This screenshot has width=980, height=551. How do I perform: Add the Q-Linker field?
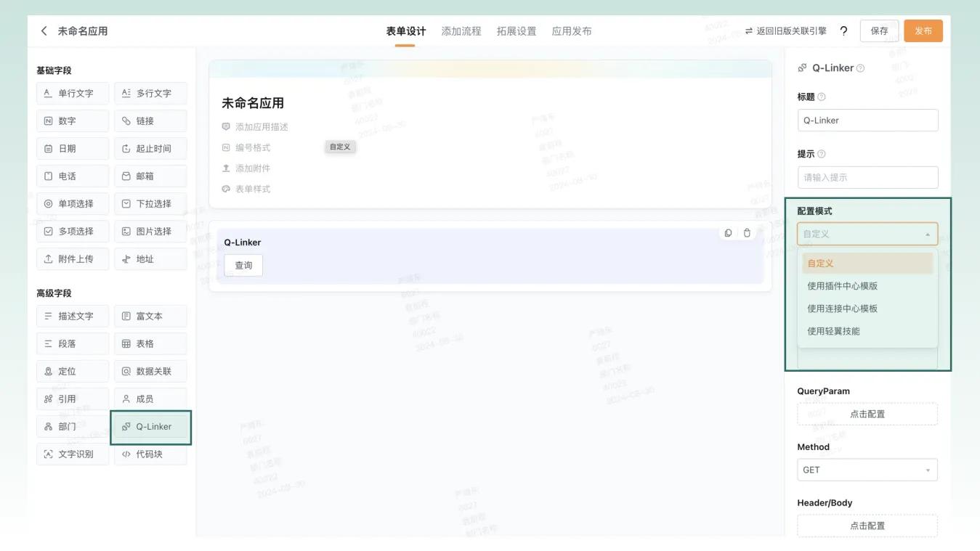point(150,426)
